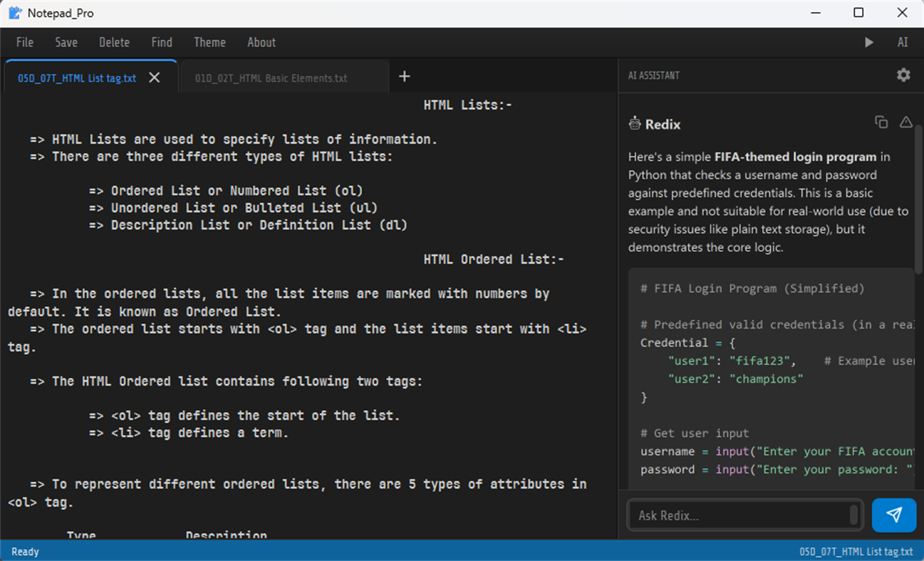The image size is (924, 561).
Task: Send message with paper plane button
Action: click(894, 515)
